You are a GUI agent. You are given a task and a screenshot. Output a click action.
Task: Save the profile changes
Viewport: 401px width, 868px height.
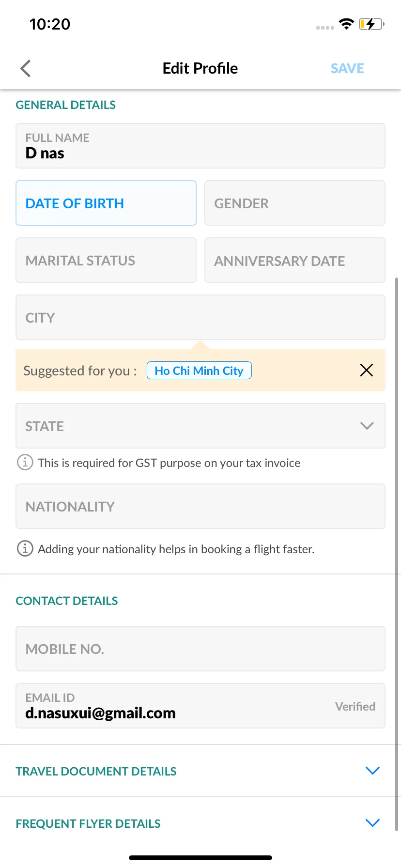347,68
